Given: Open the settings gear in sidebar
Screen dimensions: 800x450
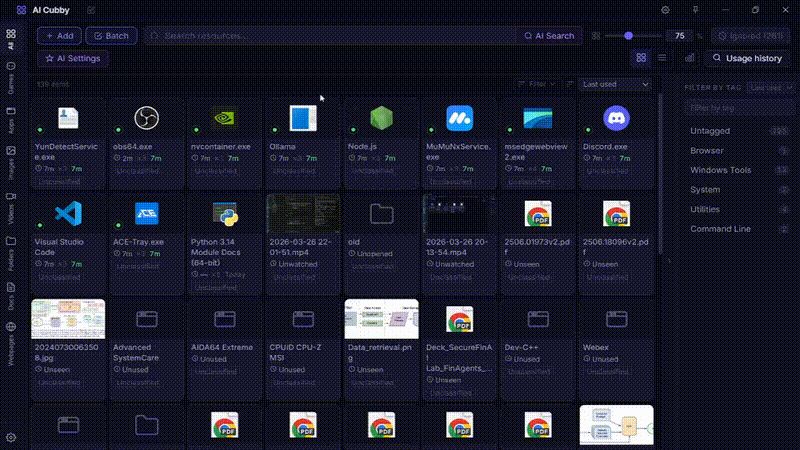Looking at the screenshot, I should click(x=11, y=437).
